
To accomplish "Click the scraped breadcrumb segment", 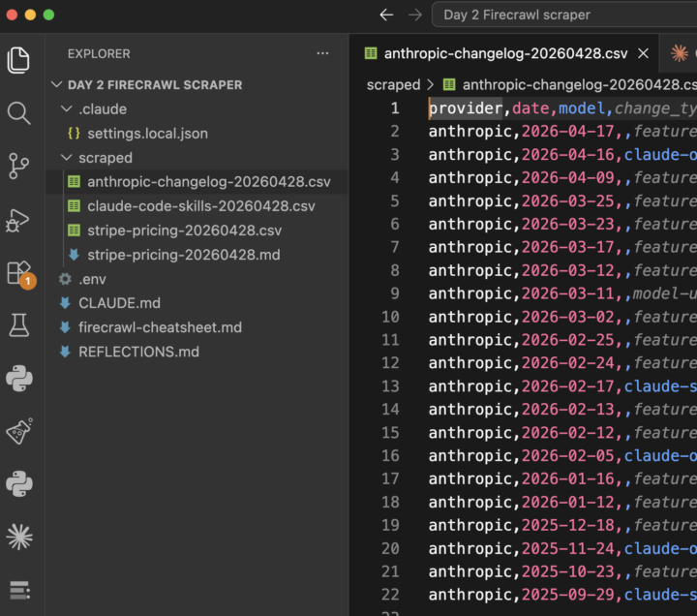I will [393, 84].
